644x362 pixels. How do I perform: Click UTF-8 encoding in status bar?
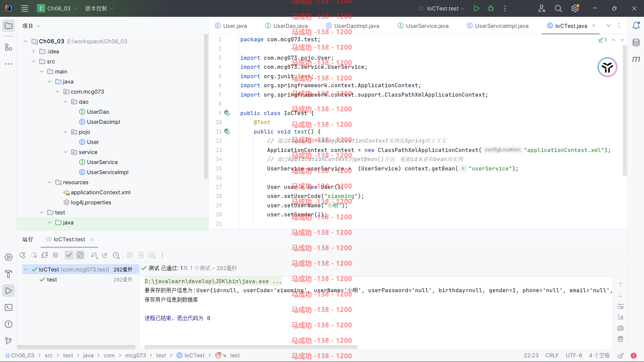pos(574,356)
